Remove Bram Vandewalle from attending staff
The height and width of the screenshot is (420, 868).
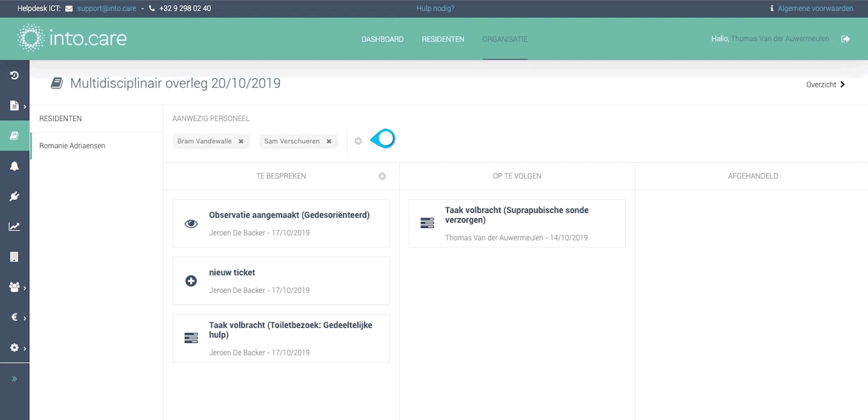[241, 141]
